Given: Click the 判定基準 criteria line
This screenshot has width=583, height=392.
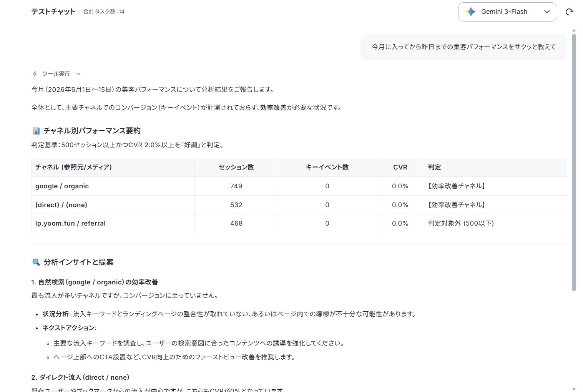Looking at the screenshot, I should click(x=128, y=145).
